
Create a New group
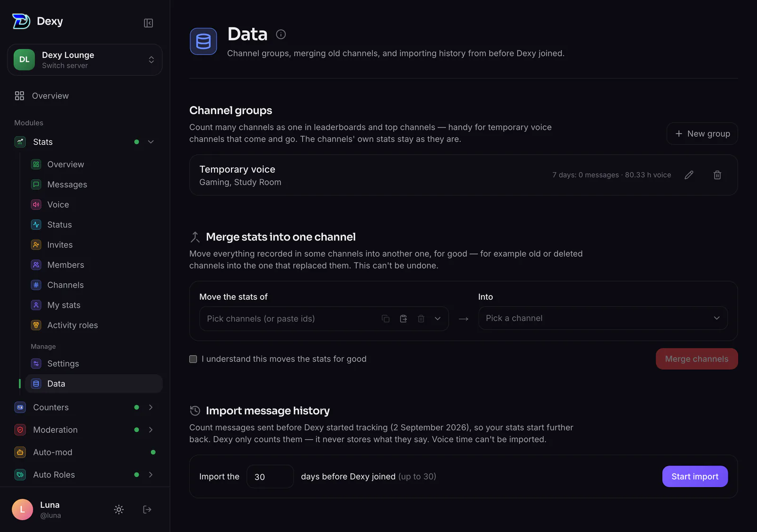702,134
